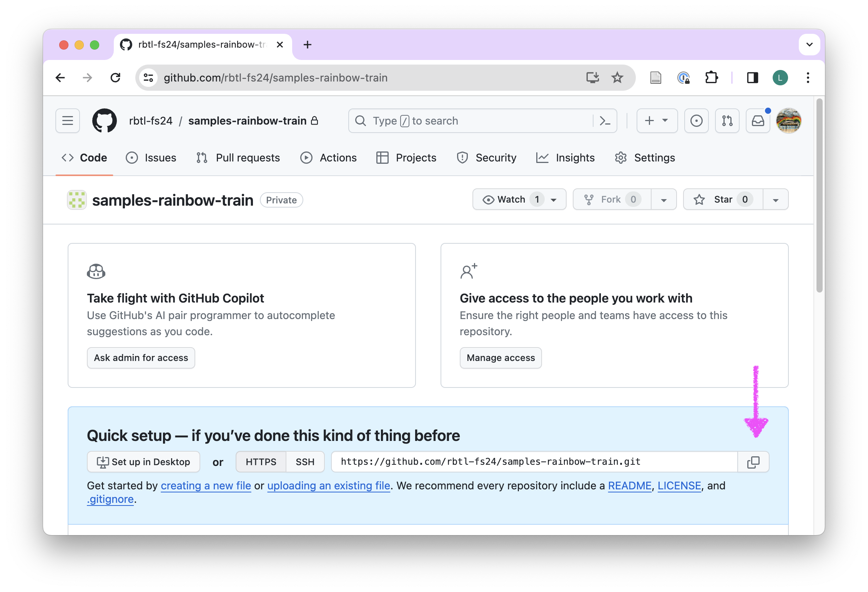
Task: Click the browser back arrow
Action: [x=60, y=78]
